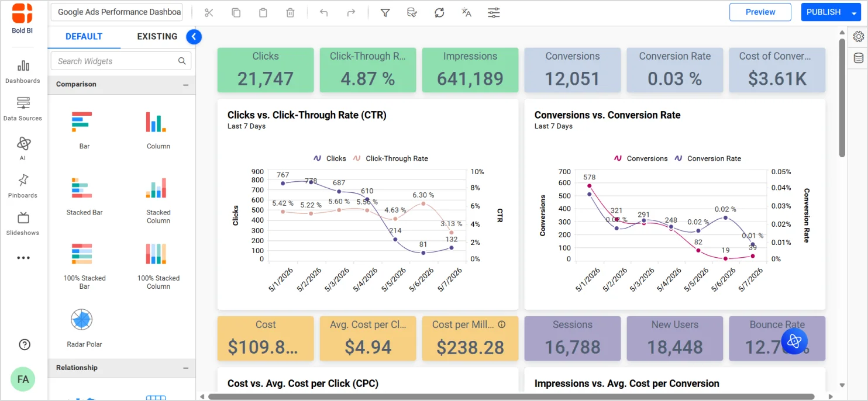Select the Impressions KPI card
Image resolution: width=868 pixels, height=401 pixels.
pyautogui.click(x=470, y=70)
